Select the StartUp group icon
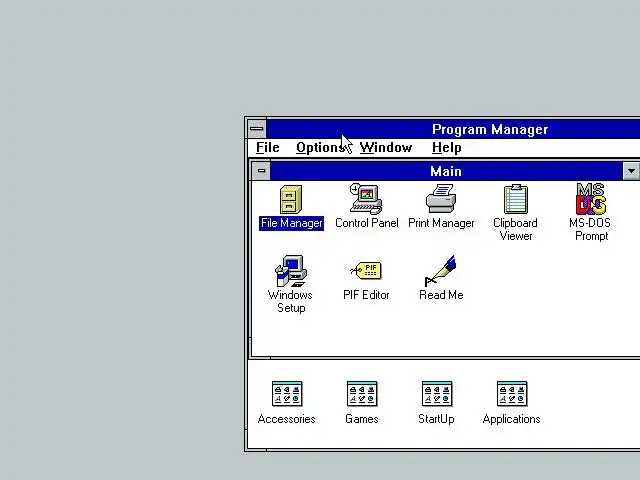Image resolution: width=640 pixels, height=480 pixels. coord(437,394)
